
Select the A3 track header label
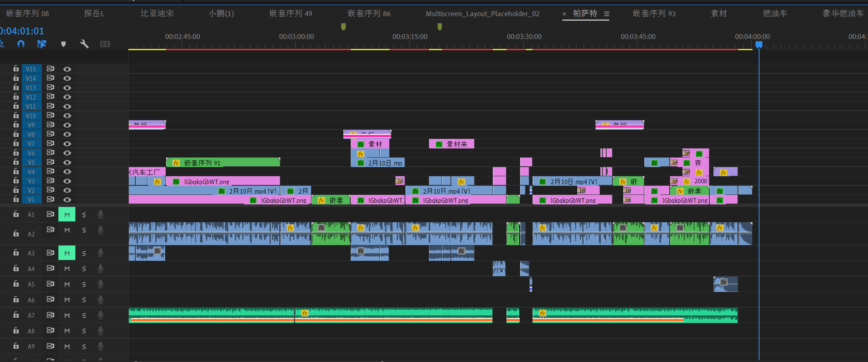point(31,253)
